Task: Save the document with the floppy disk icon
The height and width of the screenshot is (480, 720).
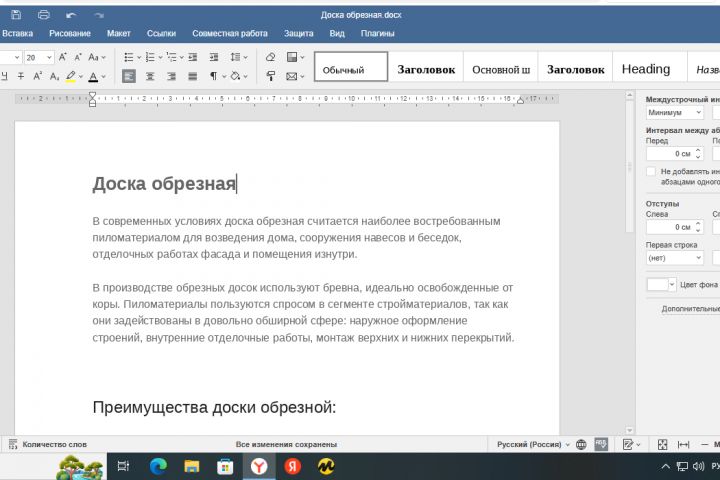Action: (16, 15)
